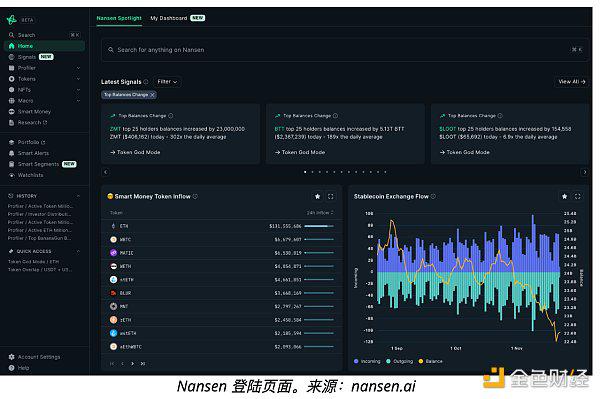Open Token Overlap / USDT shortcut

click(x=40, y=270)
